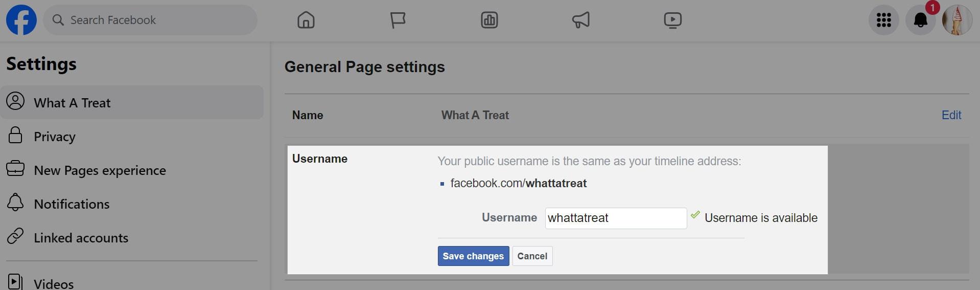980x290 pixels.
Task: Open the Insights bar chart icon
Action: click(x=489, y=20)
